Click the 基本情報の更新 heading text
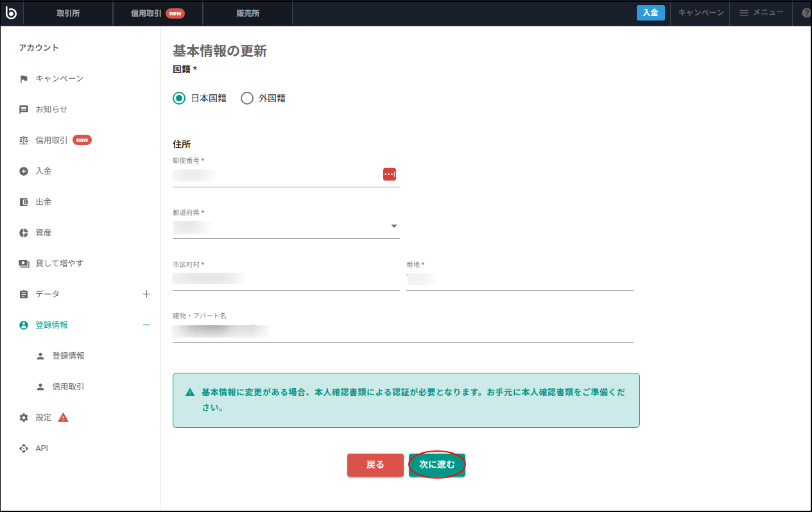This screenshot has height=512, width=812. tap(220, 51)
